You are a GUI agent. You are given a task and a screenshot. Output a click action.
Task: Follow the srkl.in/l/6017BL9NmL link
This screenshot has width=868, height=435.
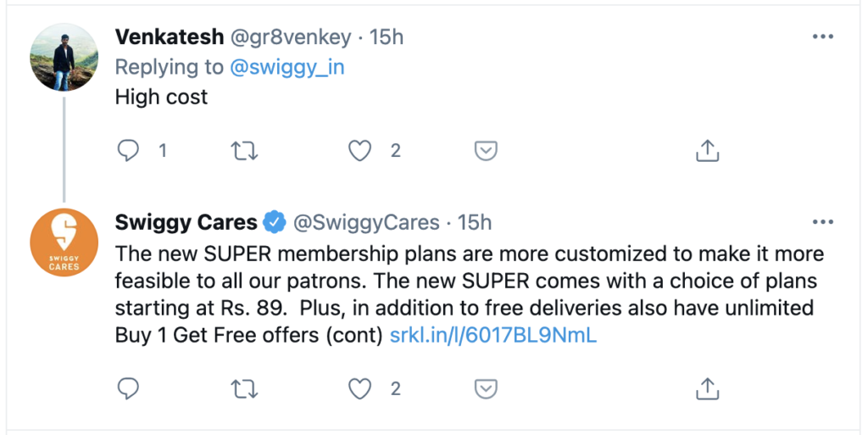(493, 335)
